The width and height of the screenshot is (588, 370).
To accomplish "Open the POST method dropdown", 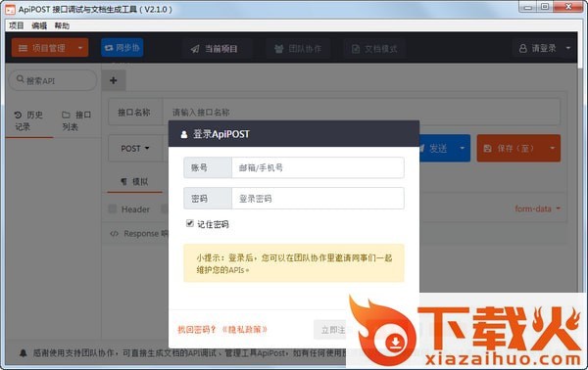I will point(135,149).
